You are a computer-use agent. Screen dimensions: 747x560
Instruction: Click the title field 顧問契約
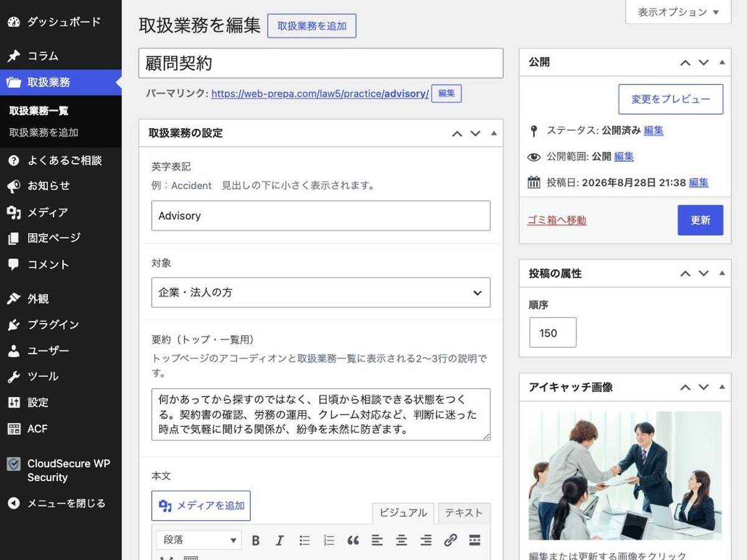[321, 63]
